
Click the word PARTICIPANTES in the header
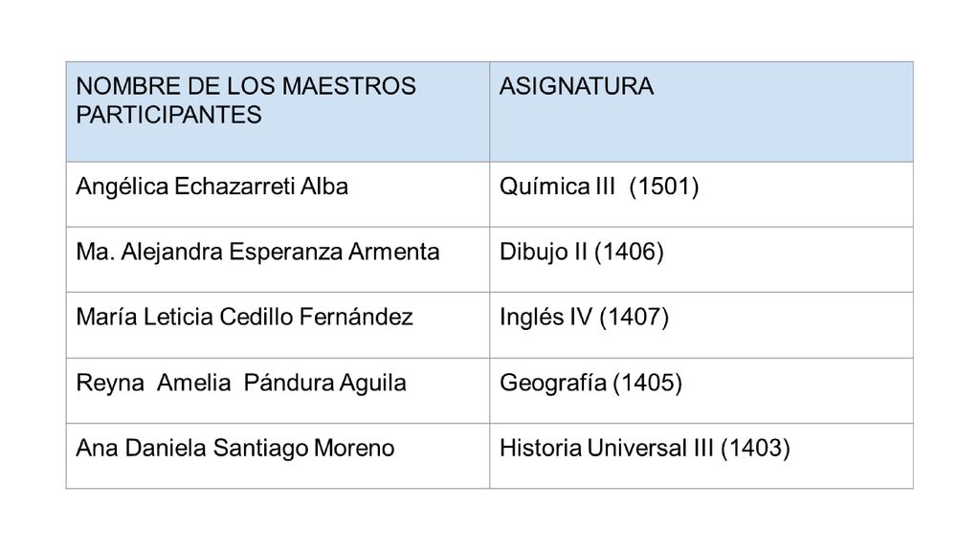point(168,115)
